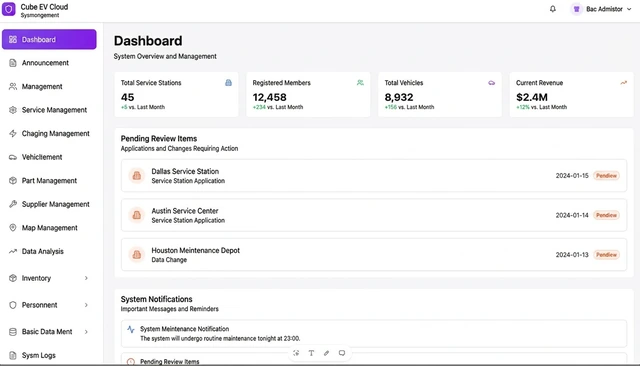Click the Dashboard grid icon in sidebar
The width and height of the screenshot is (640, 366).
pyautogui.click(x=13, y=40)
